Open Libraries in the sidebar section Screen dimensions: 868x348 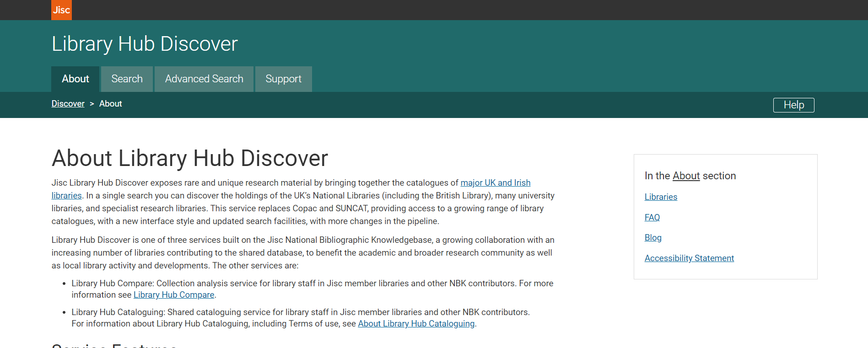click(x=661, y=197)
